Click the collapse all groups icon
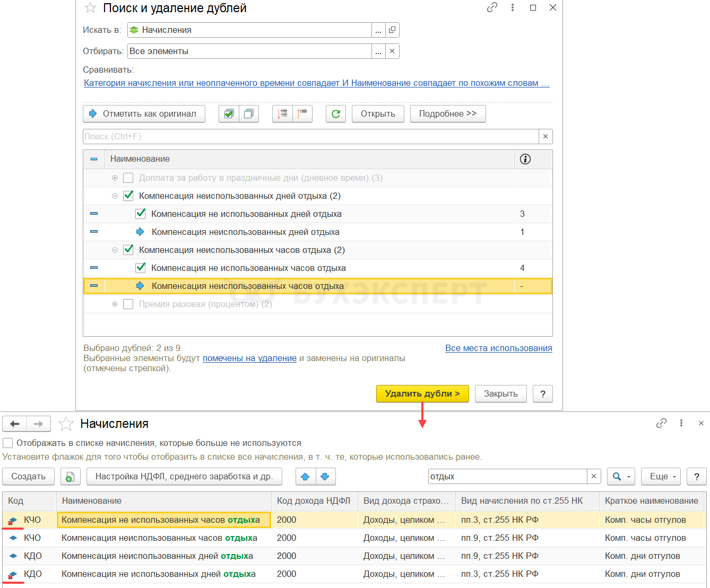The width and height of the screenshot is (710, 588). click(x=302, y=114)
